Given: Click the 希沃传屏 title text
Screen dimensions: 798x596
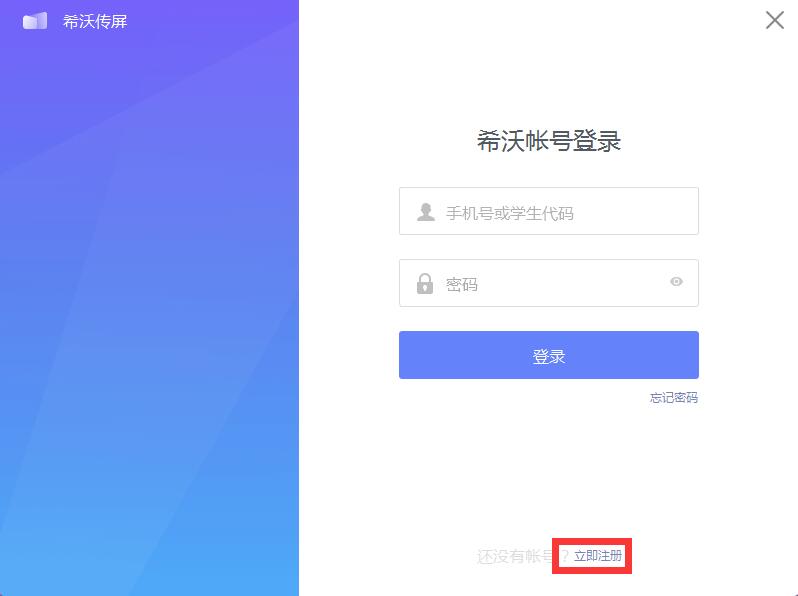Looking at the screenshot, I should pyautogui.click(x=95, y=21).
